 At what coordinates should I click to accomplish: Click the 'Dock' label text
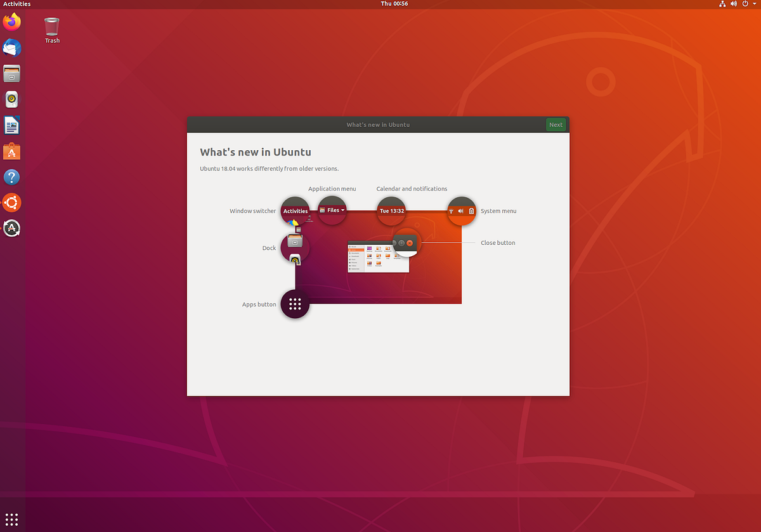[269, 248]
